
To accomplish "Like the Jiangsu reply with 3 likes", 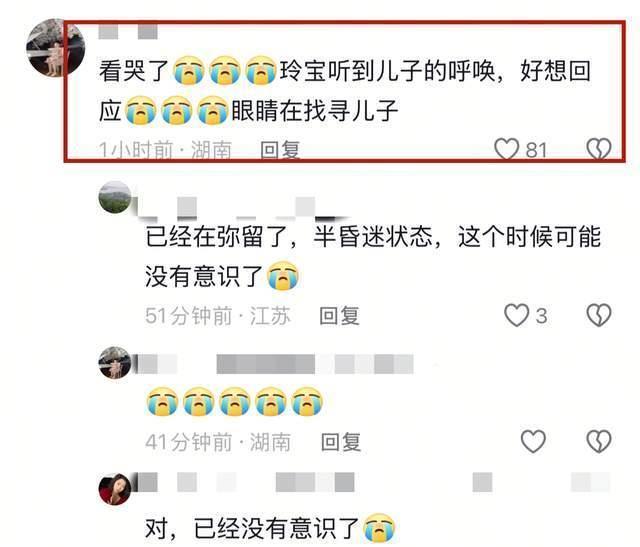I will (x=517, y=315).
